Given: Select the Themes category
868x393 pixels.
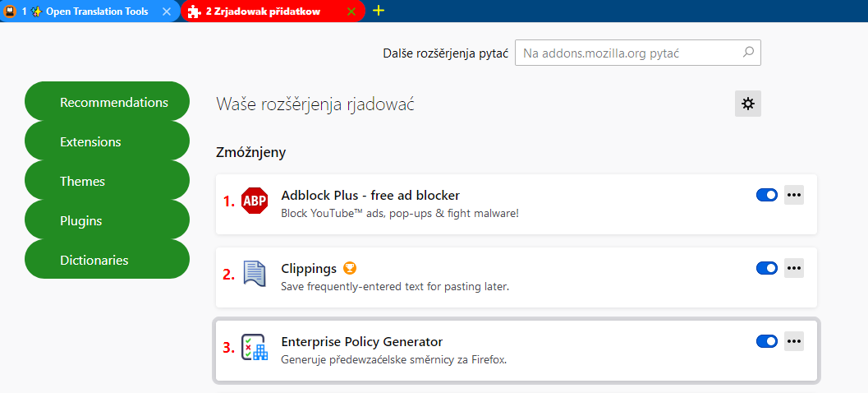Looking at the screenshot, I should (x=108, y=181).
